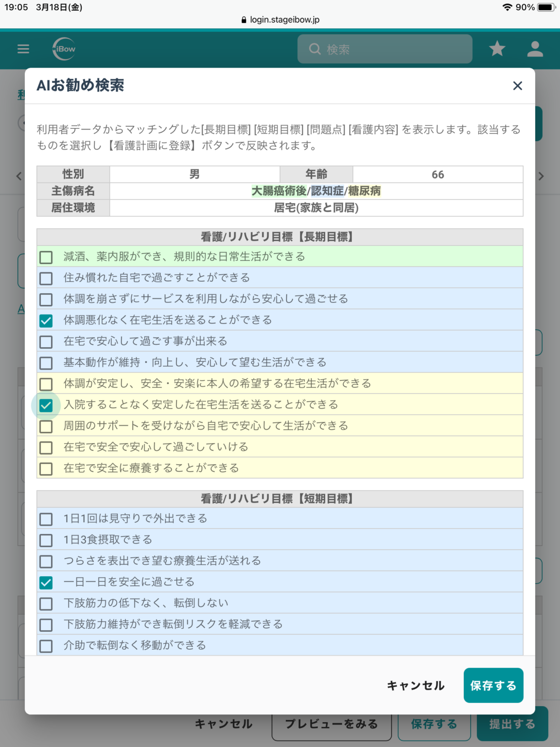The width and height of the screenshot is (560, 747).
Task: Close the AIお勧め検索 dialog
Action: [x=517, y=86]
